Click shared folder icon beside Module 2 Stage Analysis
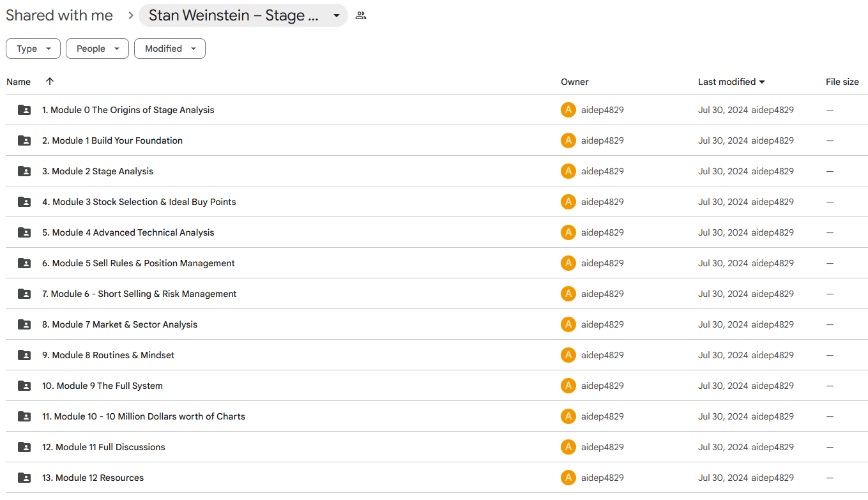 24,171
